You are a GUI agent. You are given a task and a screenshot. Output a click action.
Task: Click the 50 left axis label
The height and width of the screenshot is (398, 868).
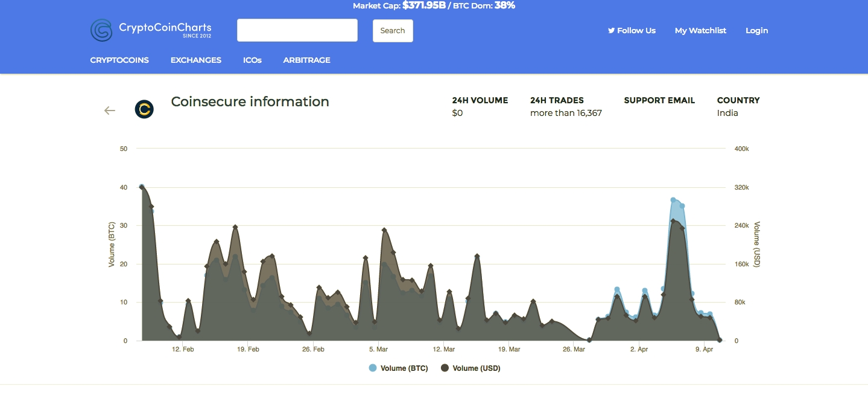124,149
